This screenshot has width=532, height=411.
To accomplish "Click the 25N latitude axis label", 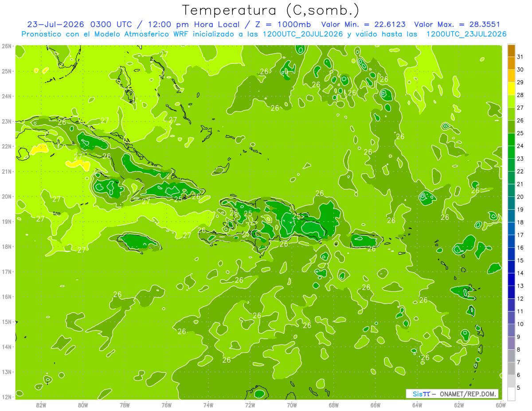I will [6, 71].
